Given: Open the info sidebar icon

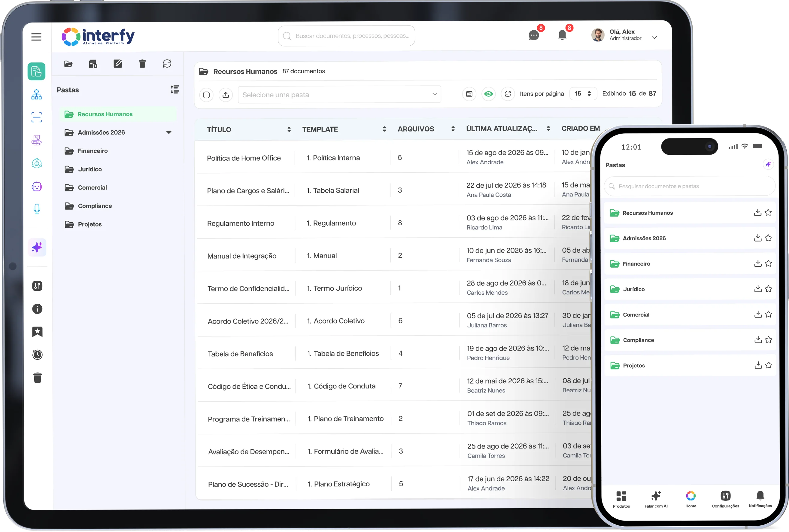Looking at the screenshot, I should pyautogui.click(x=37, y=309).
